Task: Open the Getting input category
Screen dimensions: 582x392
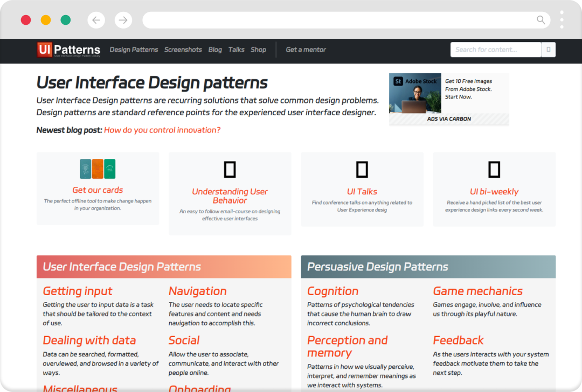Action: (78, 291)
